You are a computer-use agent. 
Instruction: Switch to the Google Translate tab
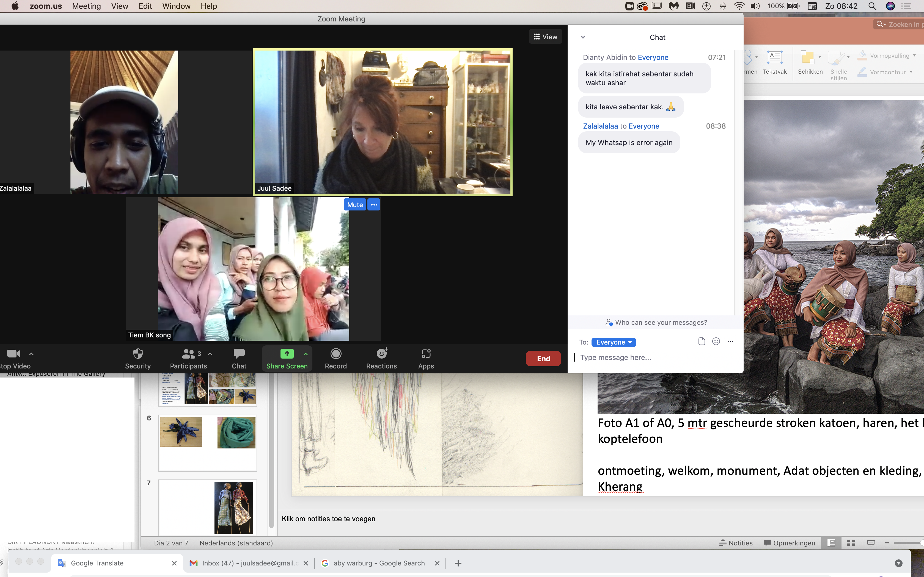(97, 563)
